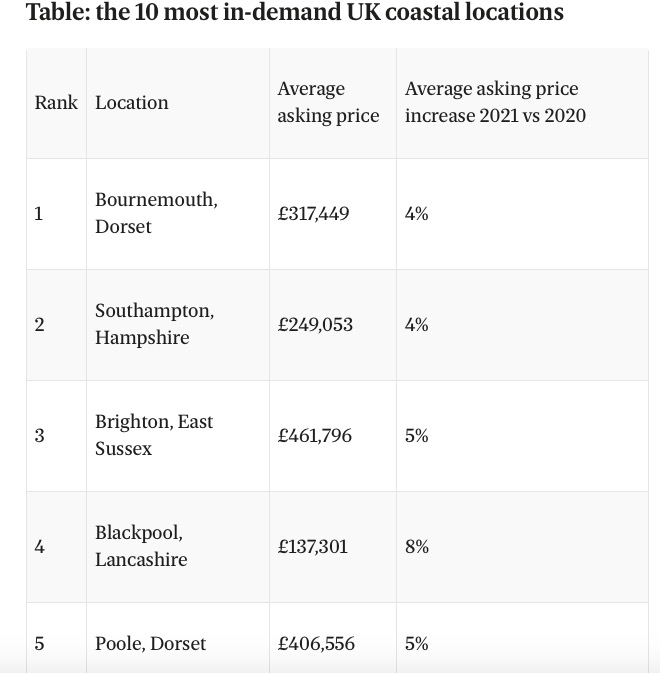Click the 4% increase in the Southampton row
The image size is (660, 673).
[417, 325]
